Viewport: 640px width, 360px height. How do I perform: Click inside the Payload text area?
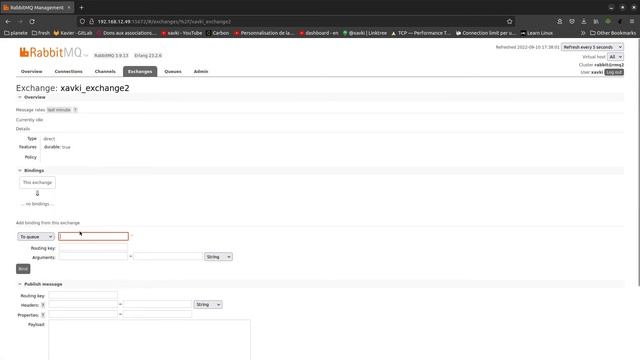pos(149,340)
